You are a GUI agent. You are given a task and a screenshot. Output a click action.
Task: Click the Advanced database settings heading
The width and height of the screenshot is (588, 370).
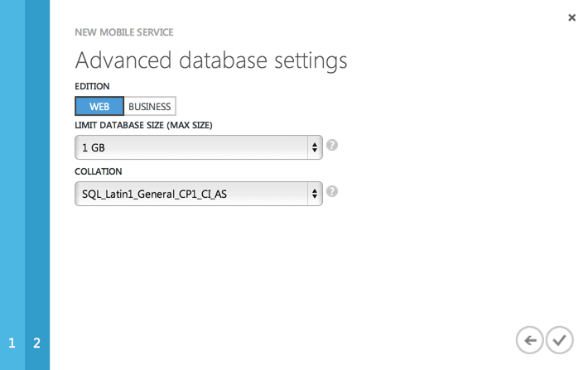pyautogui.click(x=211, y=60)
